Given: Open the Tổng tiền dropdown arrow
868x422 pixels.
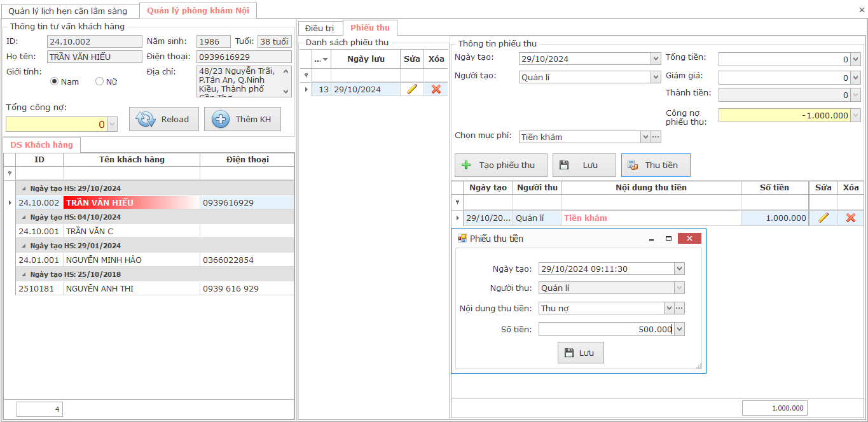Looking at the screenshot, I should pos(855,59).
